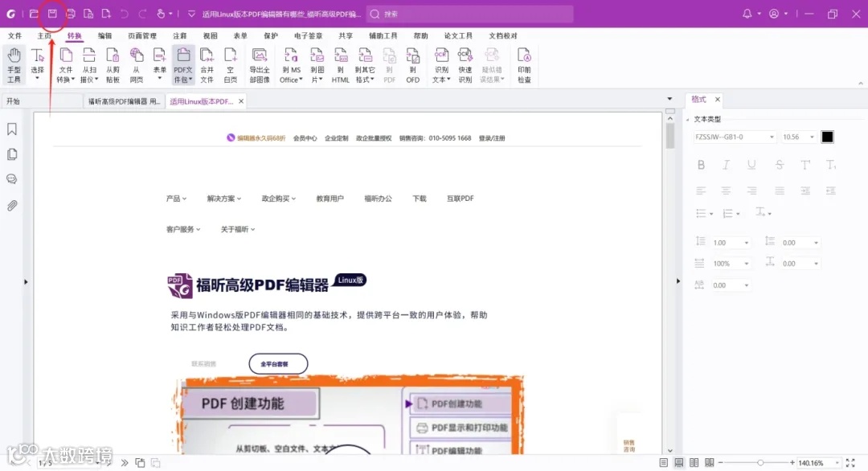Toggle Strikethrough in format panel
Image resolution: width=868 pixels, height=471 pixels.
point(780,165)
